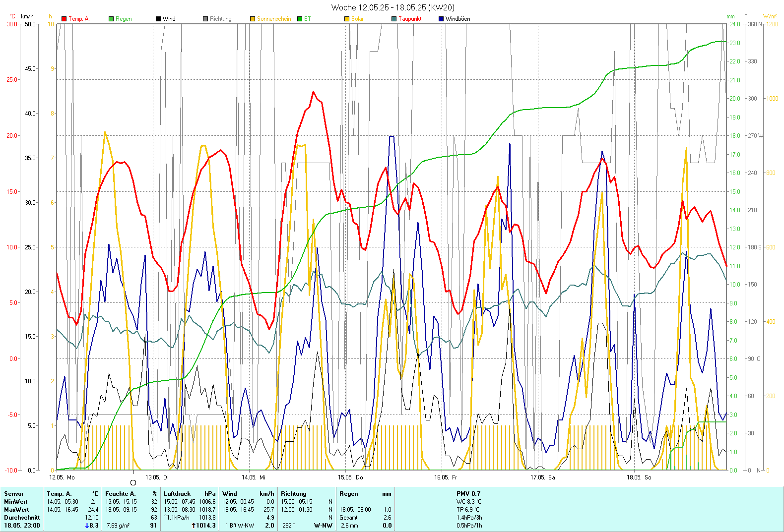Click the blue down-arrow trend icon beside 8.3
The image size is (784, 532).
(x=87, y=526)
